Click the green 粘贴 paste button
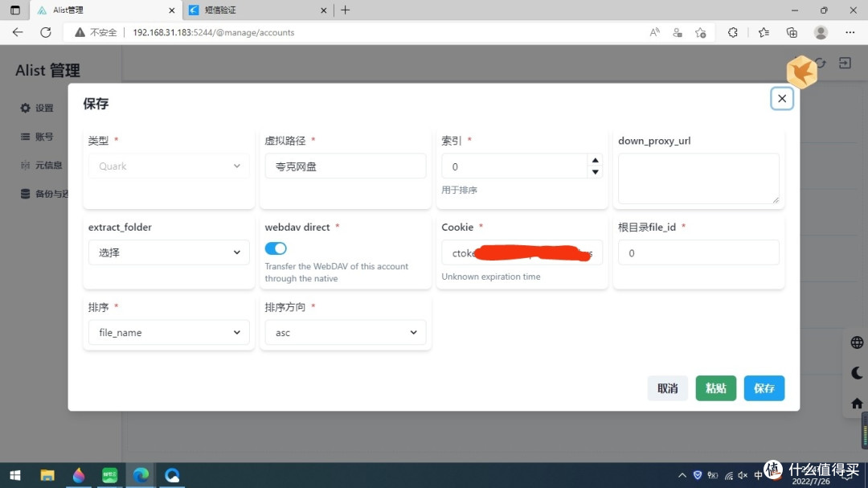Screen dimensions: 868x488 (x=715, y=388)
